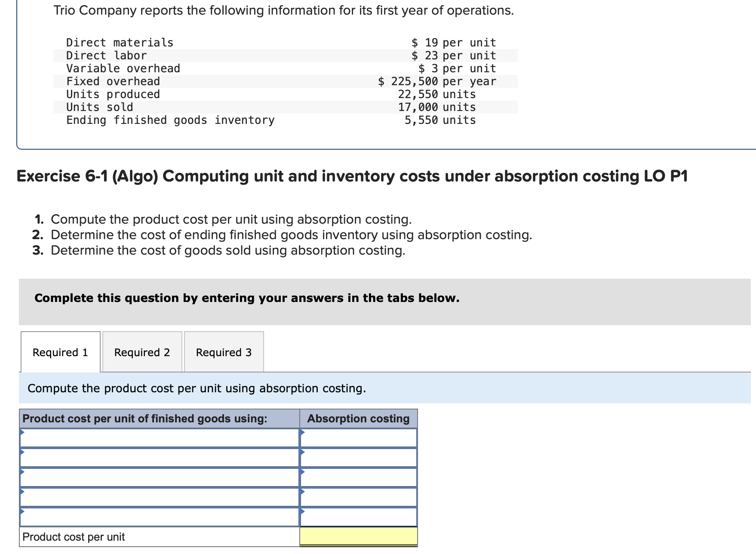Open the fourth cost item dropdown
Screen dimensions: 756x554
click(159, 497)
